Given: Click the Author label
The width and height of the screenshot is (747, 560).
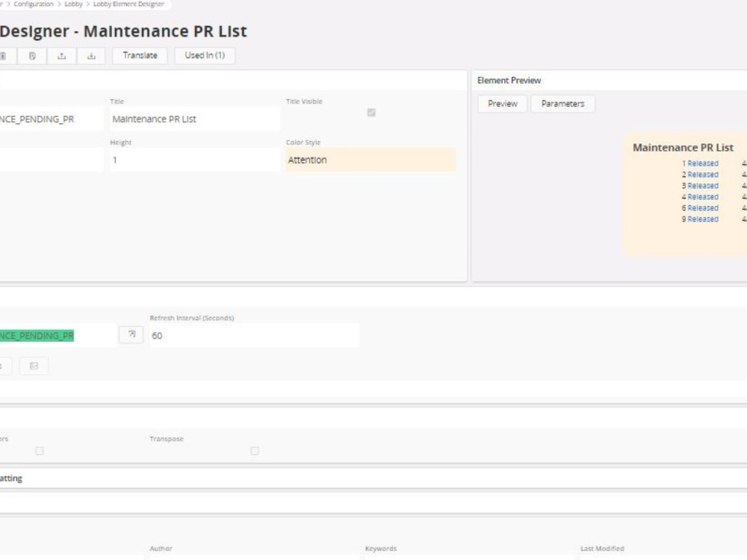Looking at the screenshot, I should coord(161,549).
